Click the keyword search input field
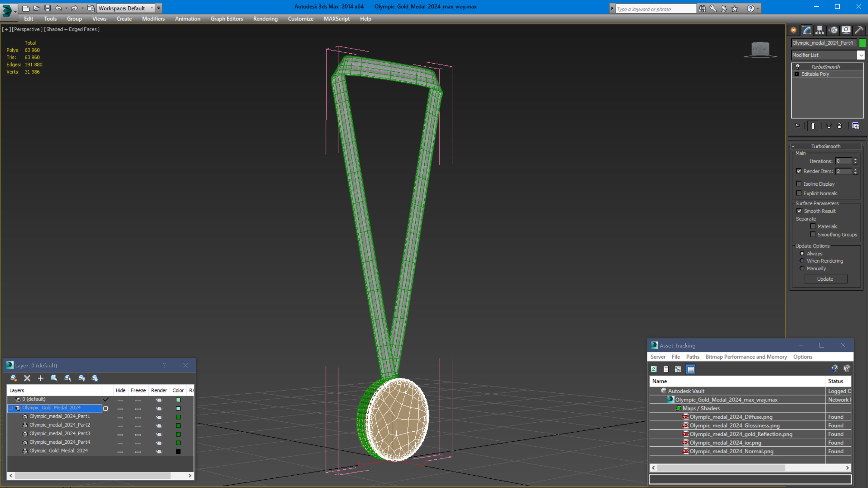Viewport: 868px width, 488px height. (656, 9)
